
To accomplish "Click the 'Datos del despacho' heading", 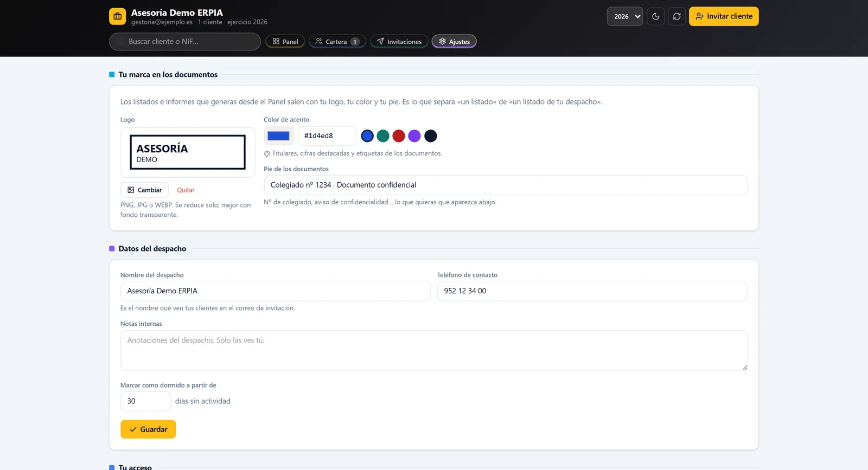I will [x=152, y=249].
